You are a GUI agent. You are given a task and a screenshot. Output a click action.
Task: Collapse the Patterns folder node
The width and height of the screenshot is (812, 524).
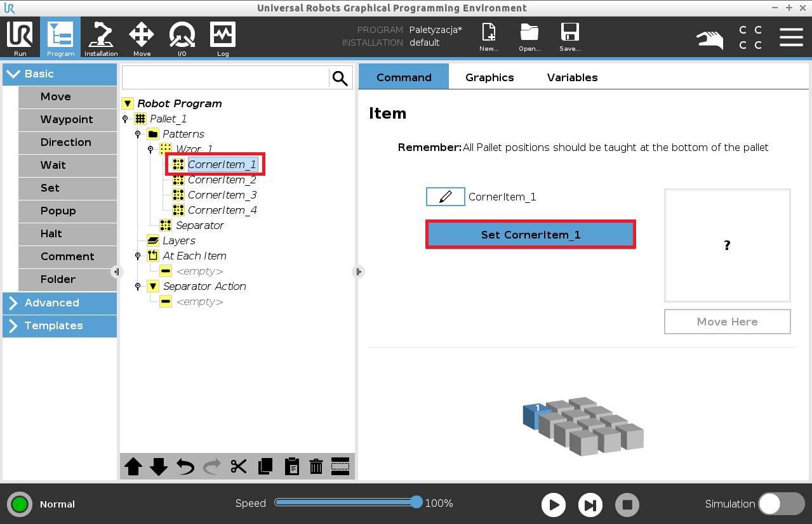(138, 134)
